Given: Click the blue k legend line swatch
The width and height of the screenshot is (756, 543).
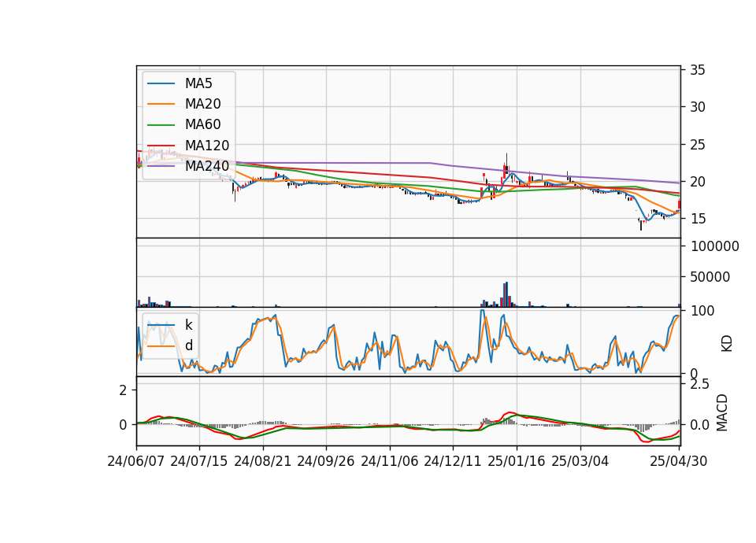Looking at the screenshot, I should [161, 325].
